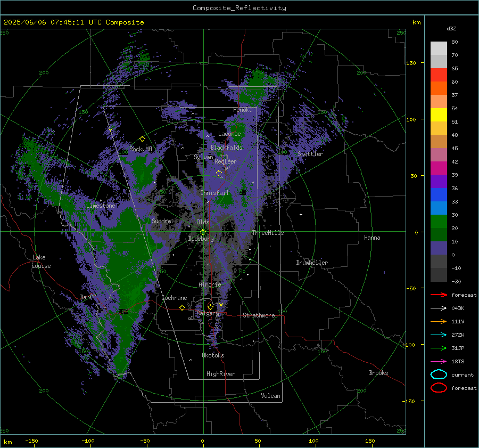Image resolution: width=479 pixels, height=448 pixels.
Task: Select the bright green 20-30 dBZ swatch
Action: tap(439, 221)
